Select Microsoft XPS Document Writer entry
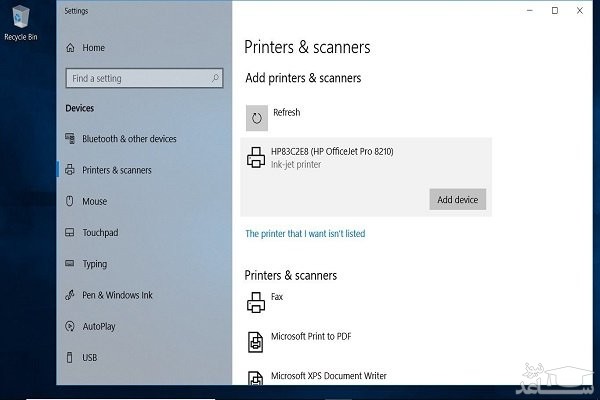The height and width of the screenshot is (400, 600). coord(328,376)
